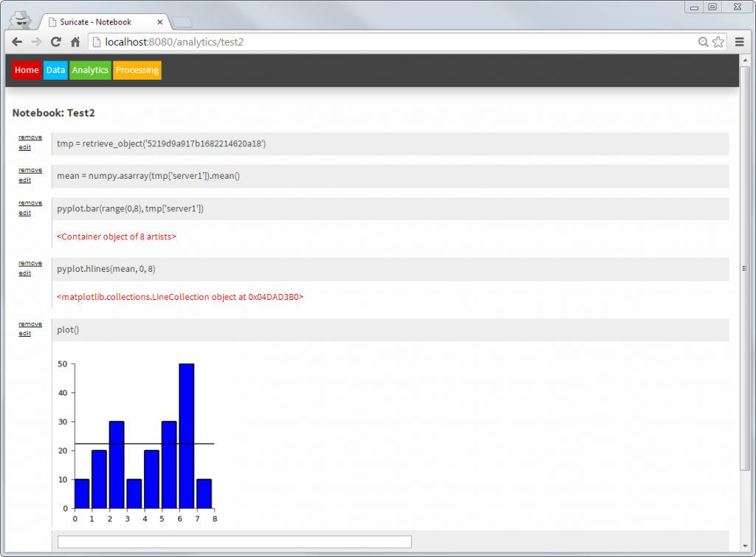Click the localhost address bar
Screen dimensions: 756x557
tap(399, 42)
